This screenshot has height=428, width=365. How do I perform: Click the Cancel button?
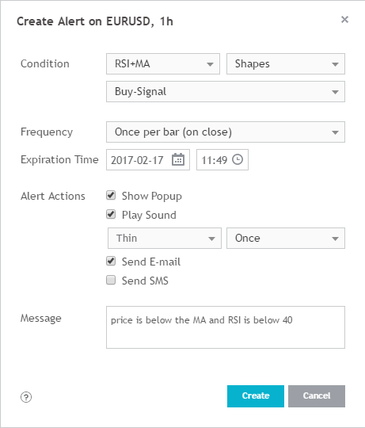click(x=317, y=396)
